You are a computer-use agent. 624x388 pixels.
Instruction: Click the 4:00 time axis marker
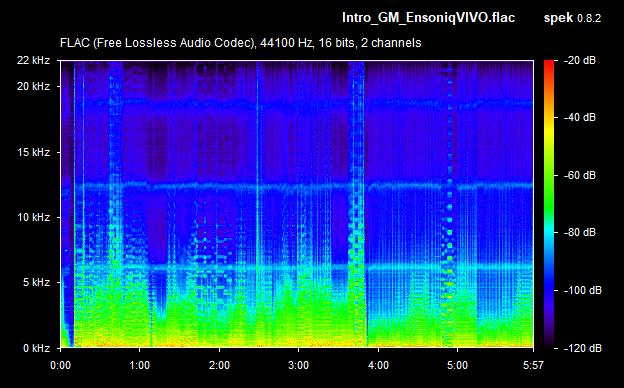pos(378,365)
